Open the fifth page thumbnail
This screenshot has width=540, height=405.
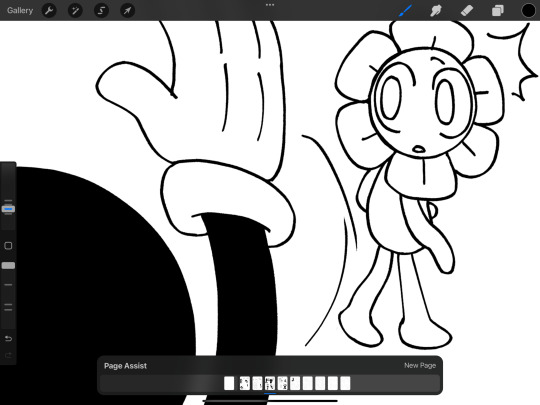(x=282, y=383)
